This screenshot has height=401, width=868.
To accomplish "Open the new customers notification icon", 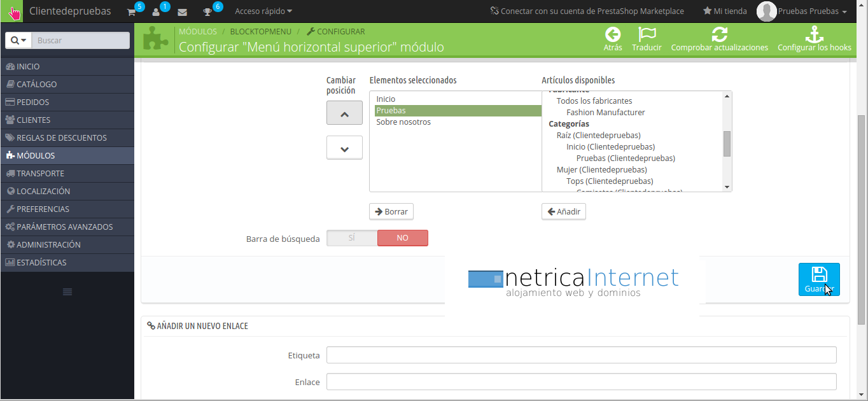I will click(x=156, y=11).
